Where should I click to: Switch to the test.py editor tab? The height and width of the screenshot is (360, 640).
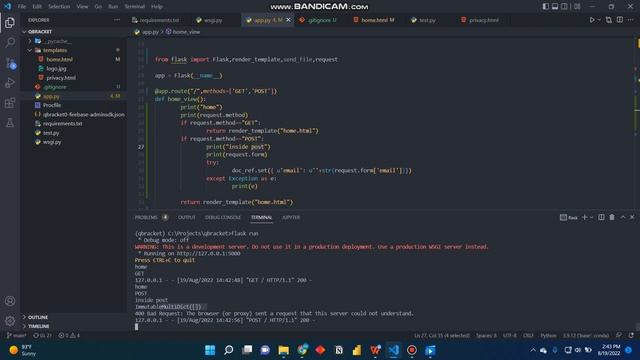(427, 20)
